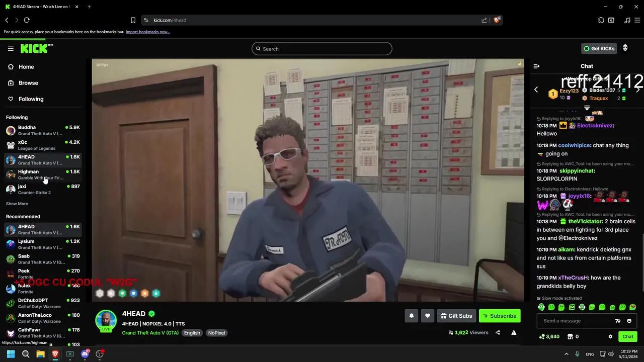This screenshot has width=644, height=362.
Task: Open Brave Shields icon in address bar
Action: point(497,20)
